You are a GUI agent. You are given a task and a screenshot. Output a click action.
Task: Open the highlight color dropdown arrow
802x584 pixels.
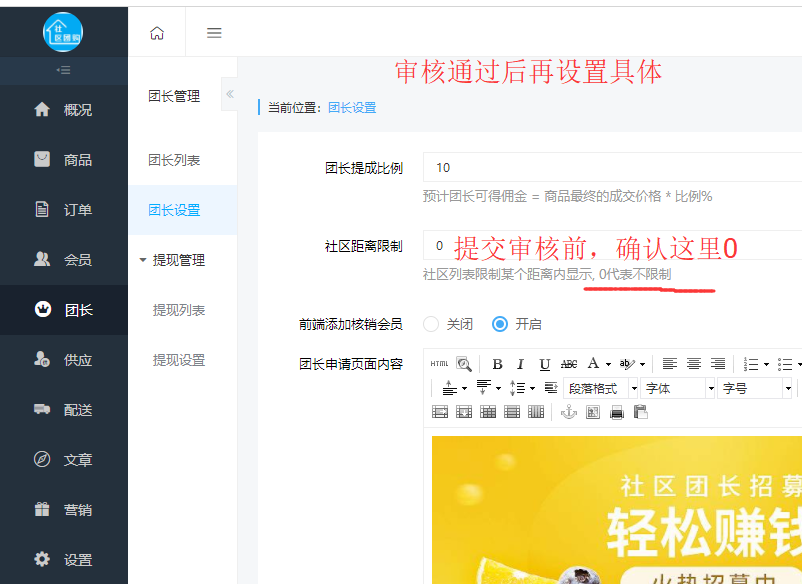point(642,365)
